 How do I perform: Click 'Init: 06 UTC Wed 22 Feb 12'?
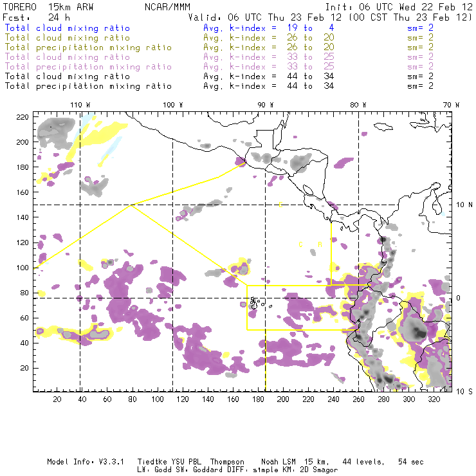pyautogui.click(x=399, y=7)
